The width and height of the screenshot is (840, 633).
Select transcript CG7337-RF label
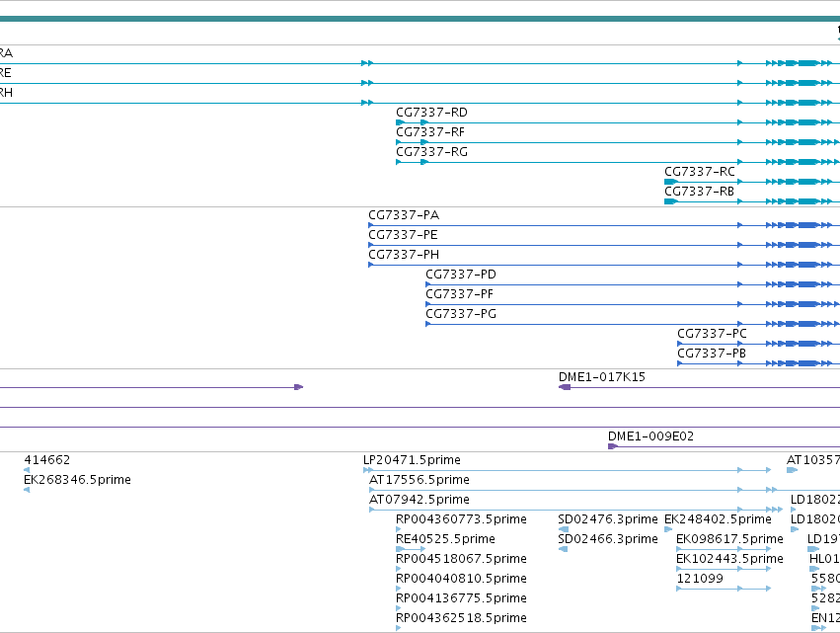430,132
